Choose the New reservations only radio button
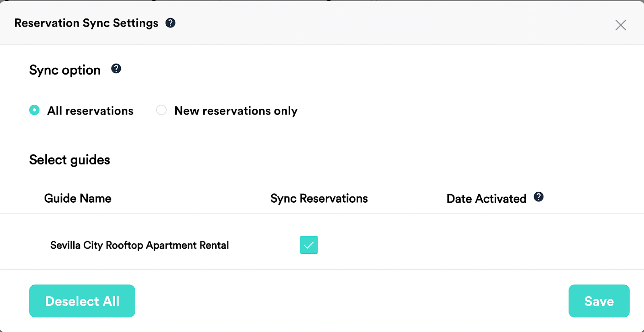 161,110
